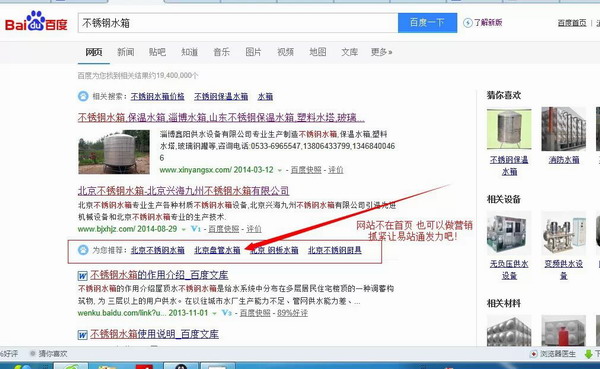Click the water tank photo in first result
This screenshot has width=600, height=369.
pyautogui.click(x=114, y=152)
